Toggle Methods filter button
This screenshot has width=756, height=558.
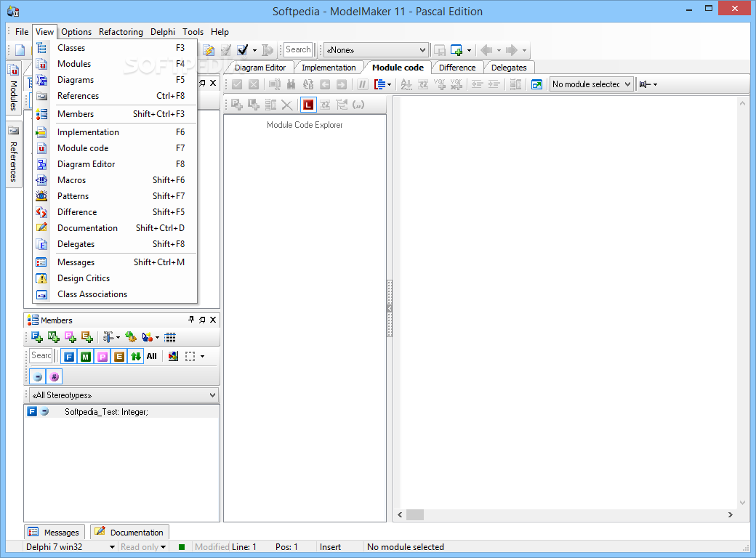tap(86, 357)
